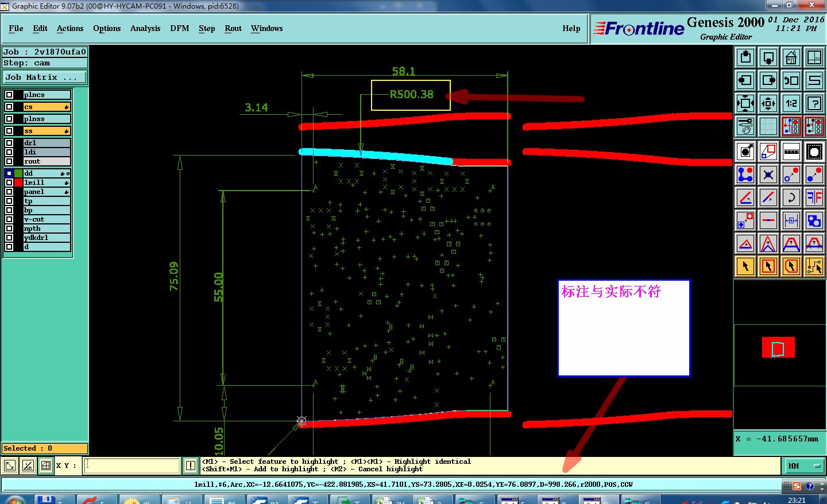Image resolution: width=827 pixels, height=504 pixels.
Task: Toggle visibility checkbox for 1mill layer
Action: [9, 183]
